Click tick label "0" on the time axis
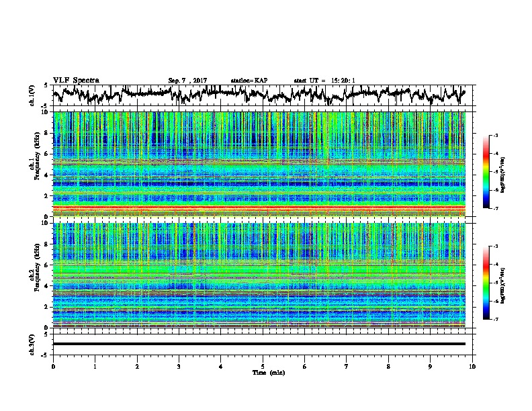532x411 pixels. [x=53, y=367]
